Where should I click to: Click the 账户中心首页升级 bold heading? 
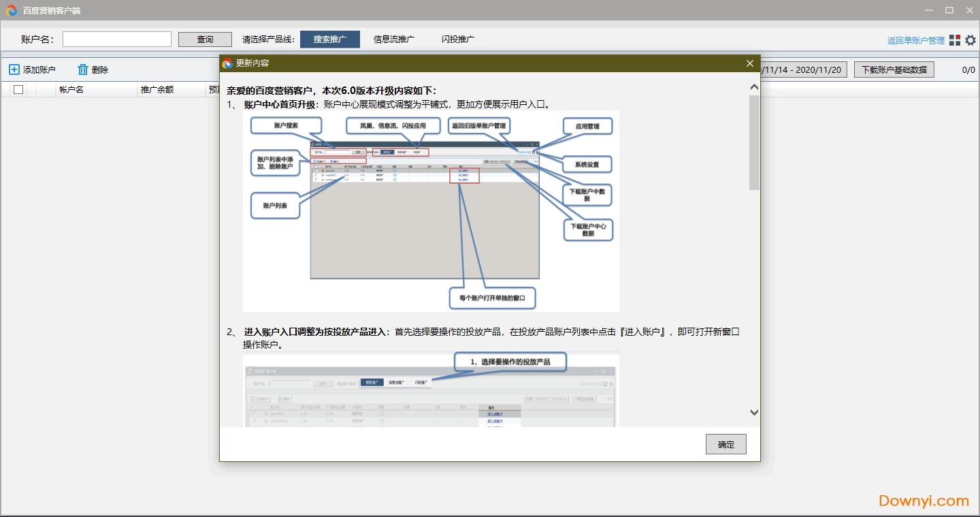tap(281, 104)
